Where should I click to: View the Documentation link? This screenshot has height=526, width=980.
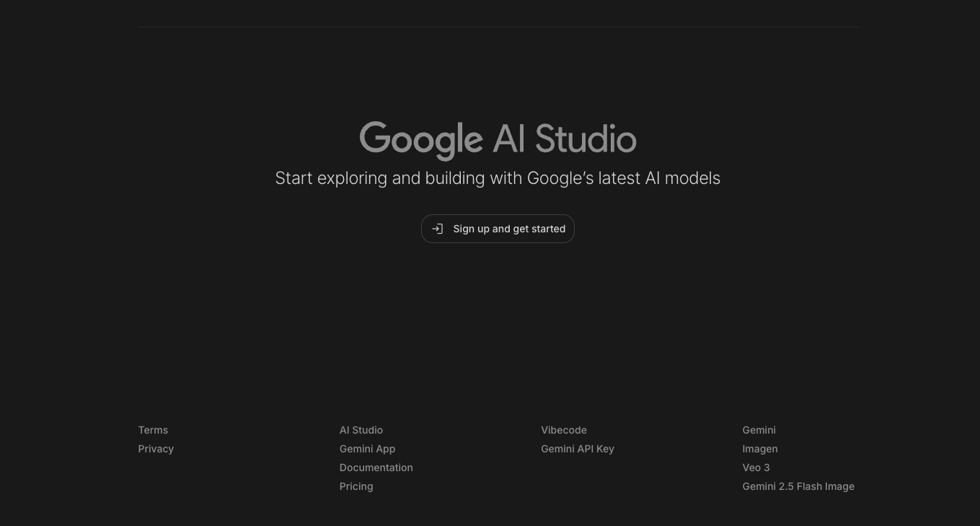376,468
